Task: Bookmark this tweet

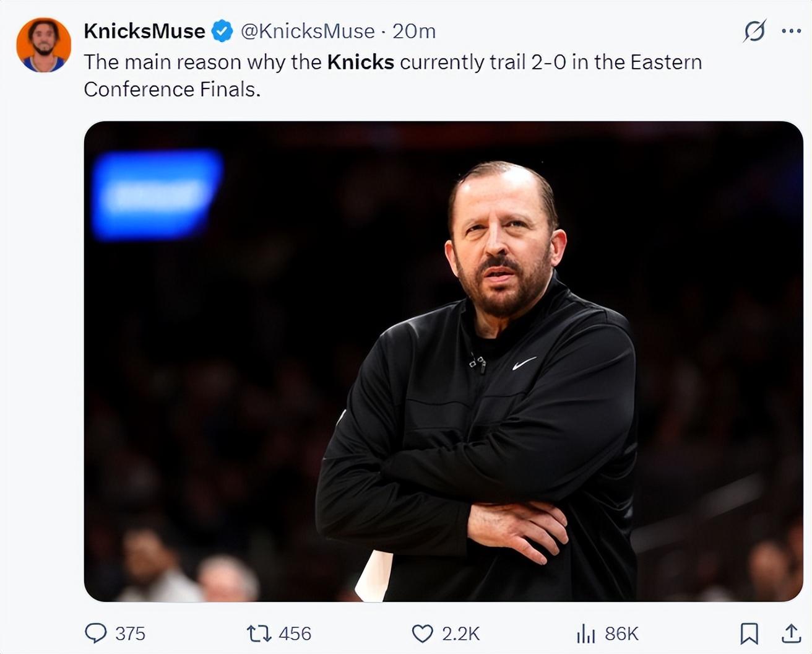Action: [x=749, y=633]
